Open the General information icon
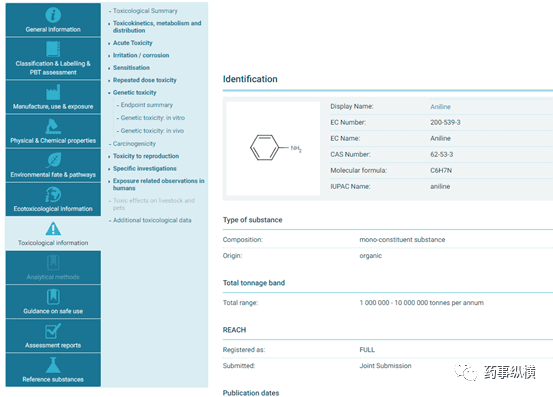Image resolution: width=553 pixels, height=397 pixels. click(53, 15)
